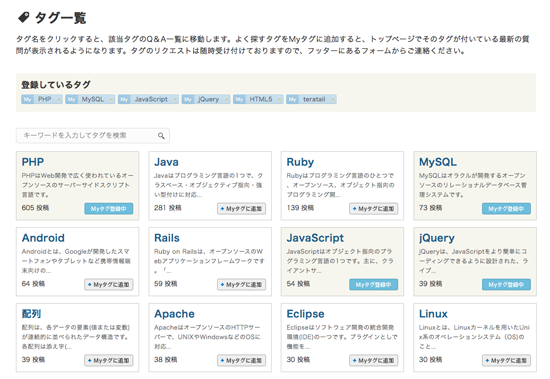Remove JavaScript registered tag using its x icon

(x=175, y=100)
